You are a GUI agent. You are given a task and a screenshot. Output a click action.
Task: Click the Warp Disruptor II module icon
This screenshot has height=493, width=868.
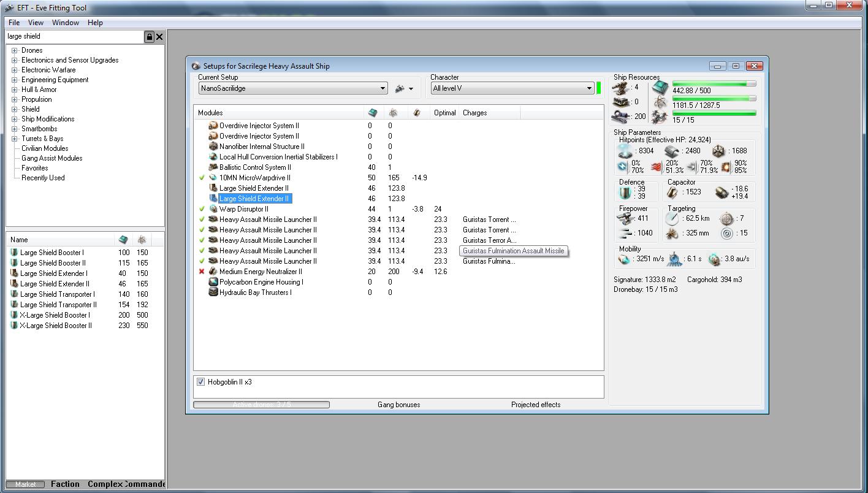(x=213, y=209)
